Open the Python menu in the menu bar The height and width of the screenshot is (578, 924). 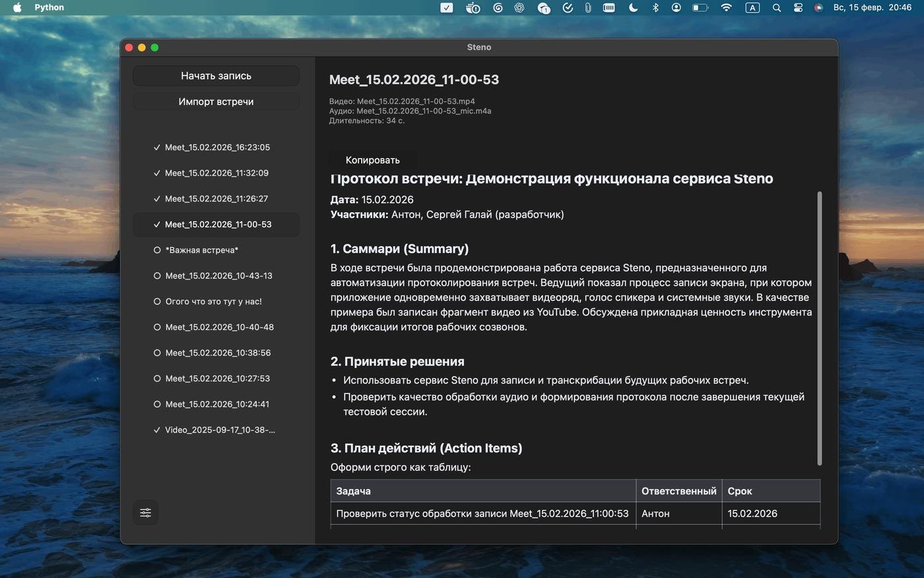pyautogui.click(x=49, y=8)
